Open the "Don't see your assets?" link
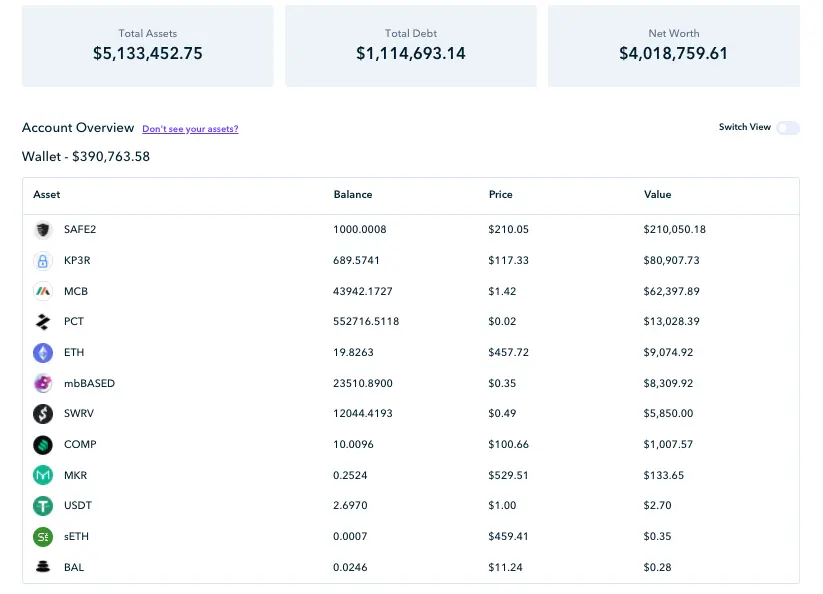Screen dimensions: 823x594 click(x=190, y=129)
